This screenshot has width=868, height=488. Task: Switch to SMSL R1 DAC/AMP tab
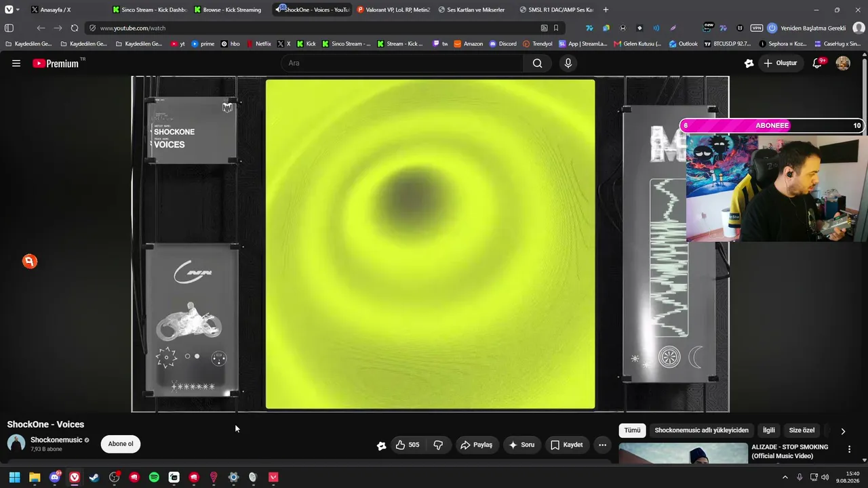tap(555, 9)
